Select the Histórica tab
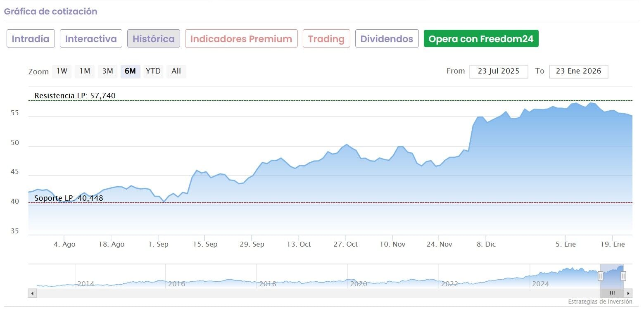This screenshot has height=316, width=644. (x=154, y=39)
